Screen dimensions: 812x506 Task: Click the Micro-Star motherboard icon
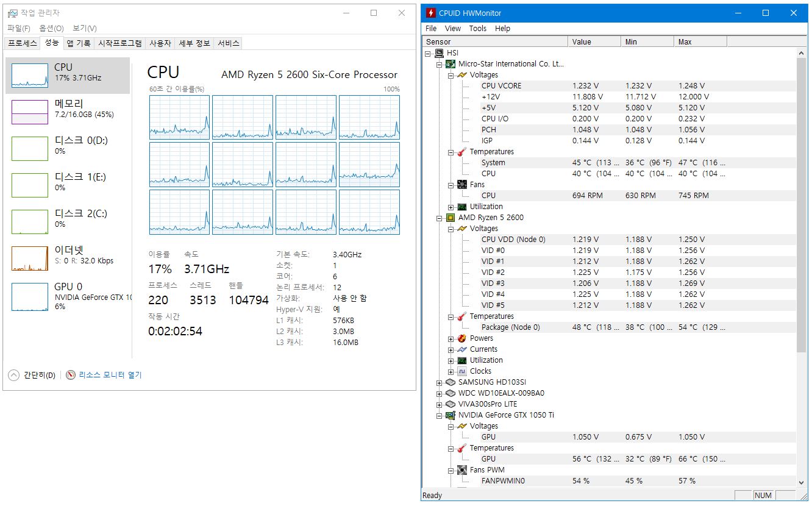tap(451, 64)
